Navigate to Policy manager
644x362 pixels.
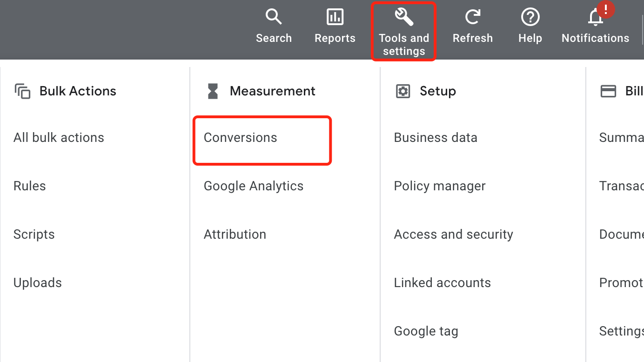point(440,186)
